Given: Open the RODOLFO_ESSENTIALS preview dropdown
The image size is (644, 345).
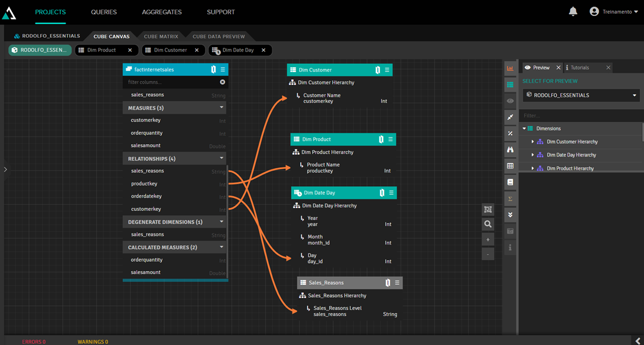Looking at the screenshot, I should (x=581, y=95).
